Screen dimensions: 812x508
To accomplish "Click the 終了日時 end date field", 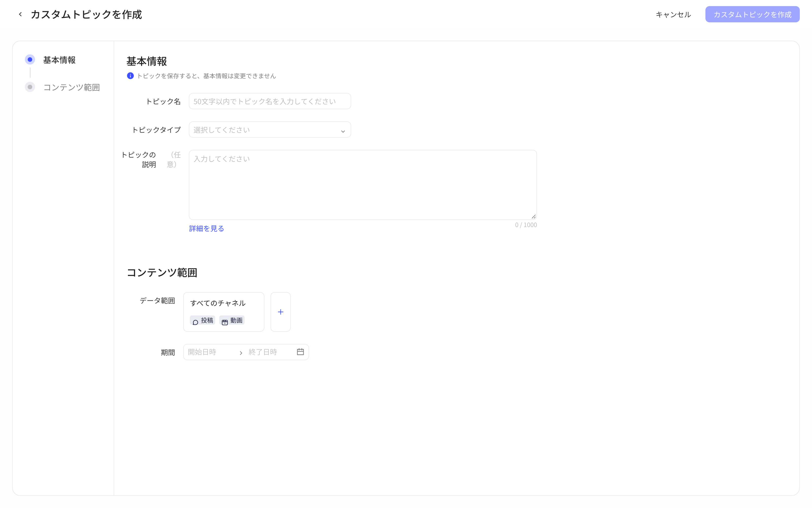I will point(270,352).
